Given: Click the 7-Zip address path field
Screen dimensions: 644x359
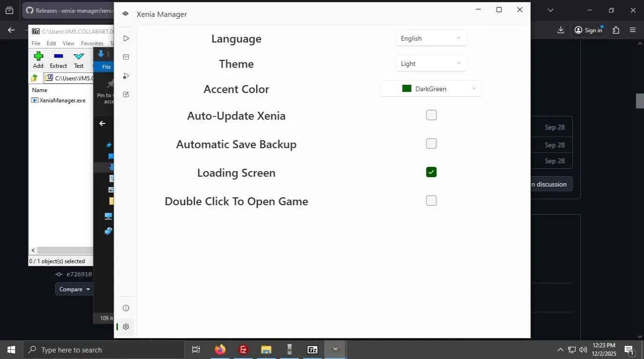Looking at the screenshot, I should [69, 78].
